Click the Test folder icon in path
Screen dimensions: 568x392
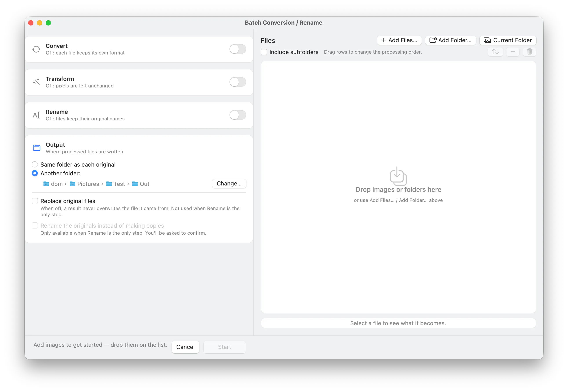109,184
